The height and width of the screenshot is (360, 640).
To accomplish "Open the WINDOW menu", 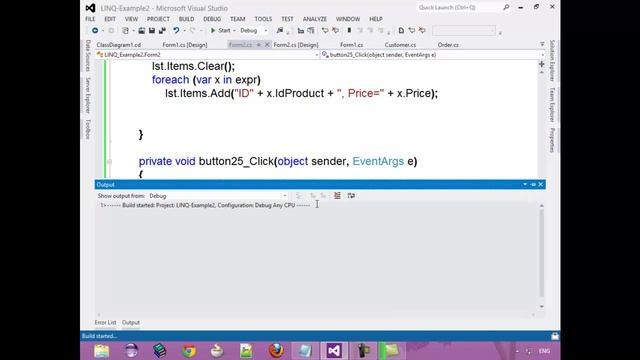I will 348,19.
